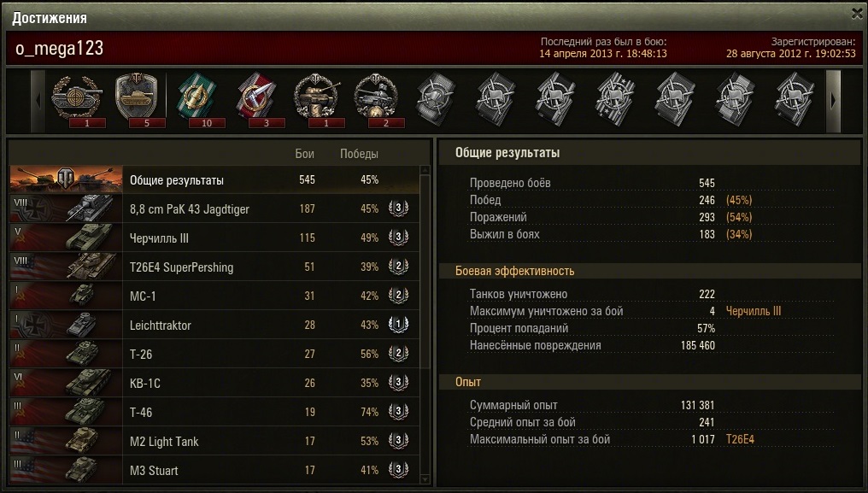The image size is (868, 493).
Task: Select the T26E4 SuperPershing row
Action: (x=214, y=267)
